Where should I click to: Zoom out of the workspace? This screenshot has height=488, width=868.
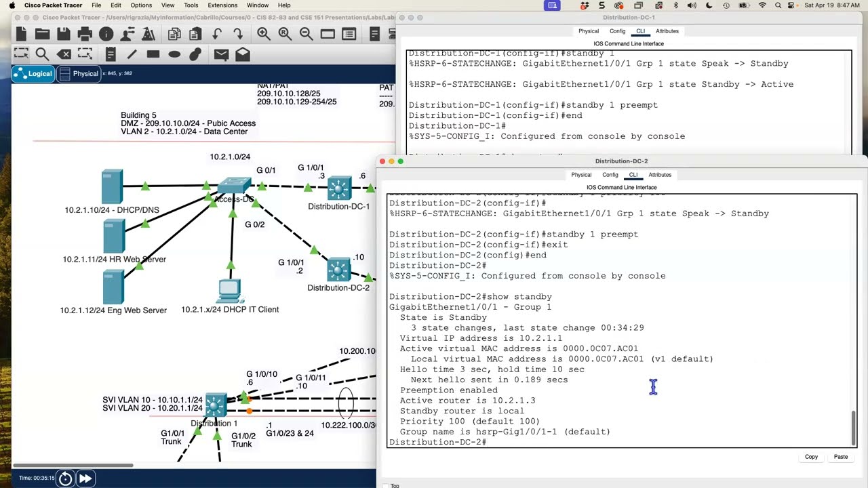306,34
